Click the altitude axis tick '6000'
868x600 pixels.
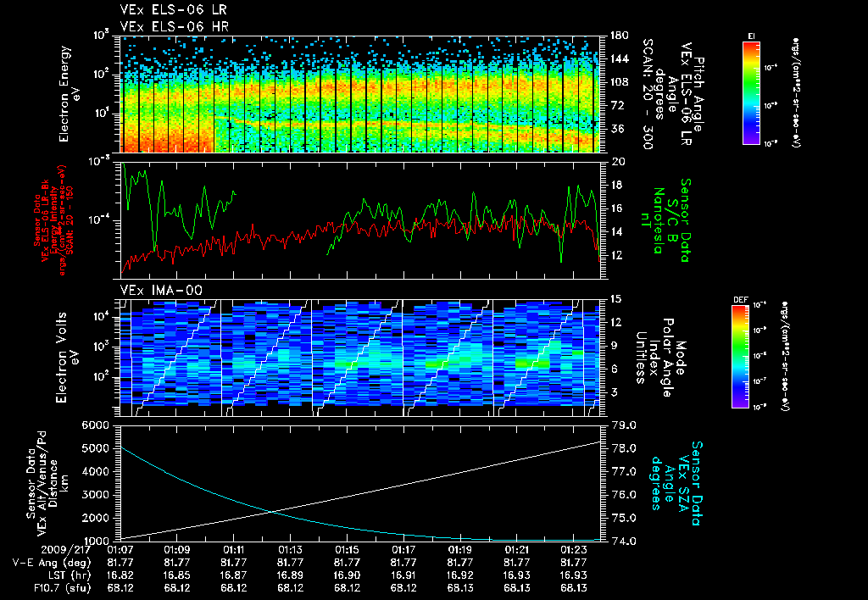pyautogui.click(x=95, y=425)
